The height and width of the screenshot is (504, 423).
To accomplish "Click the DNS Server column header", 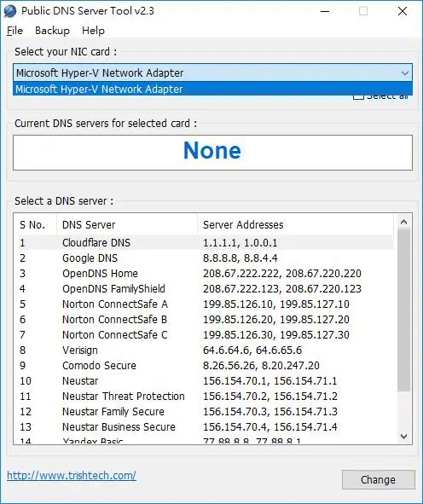I will (127, 224).
